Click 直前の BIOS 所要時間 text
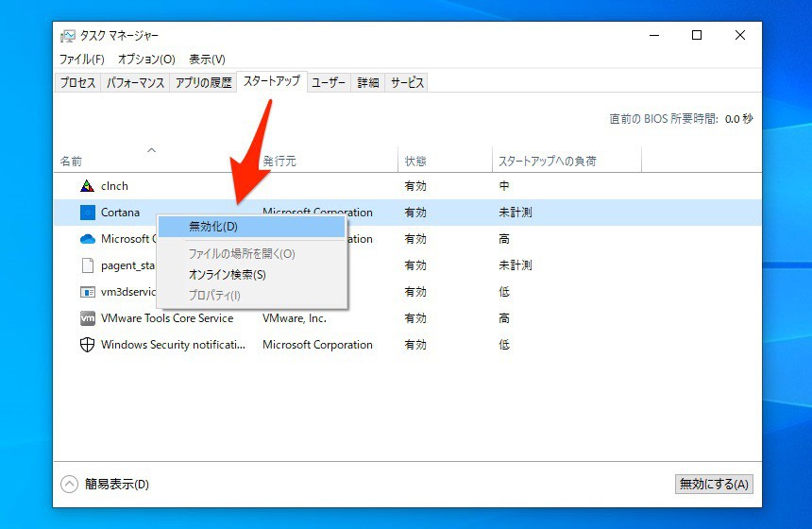Image resolution: width=812 pixels, height=529 pixels. point(664,119)
